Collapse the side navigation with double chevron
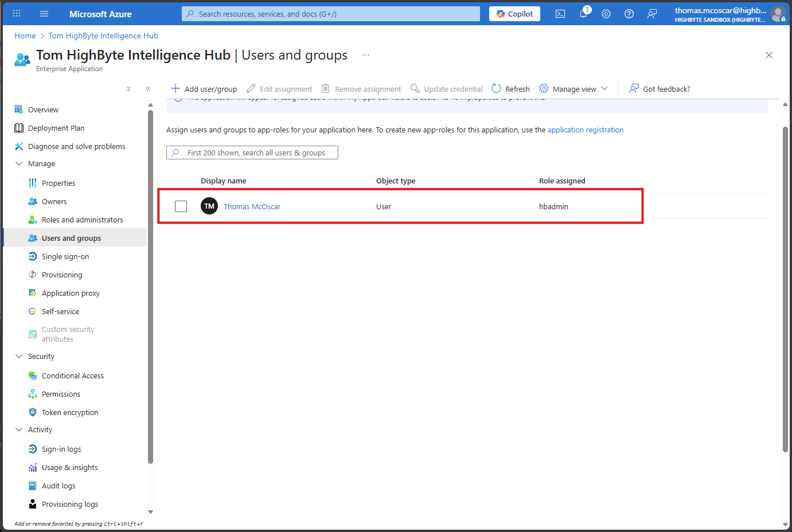This screenshot has width=792, height=532. 148,89
